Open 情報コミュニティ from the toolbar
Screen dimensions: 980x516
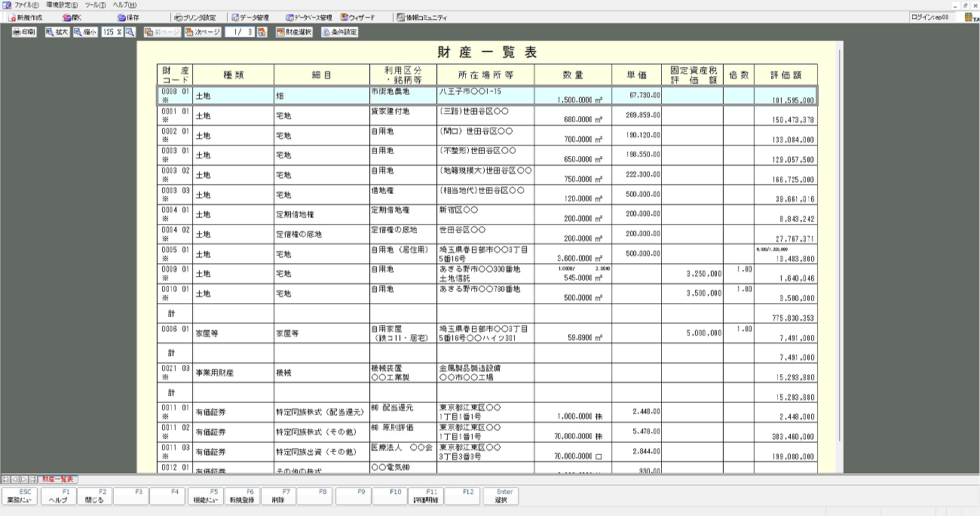click(422, 17)
